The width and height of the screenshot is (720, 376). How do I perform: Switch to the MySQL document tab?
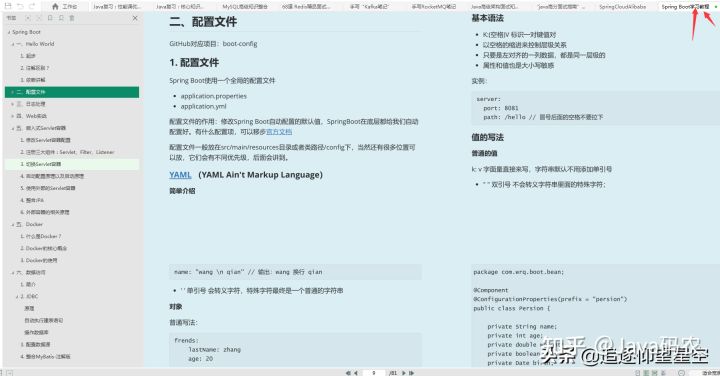point(245,7)
